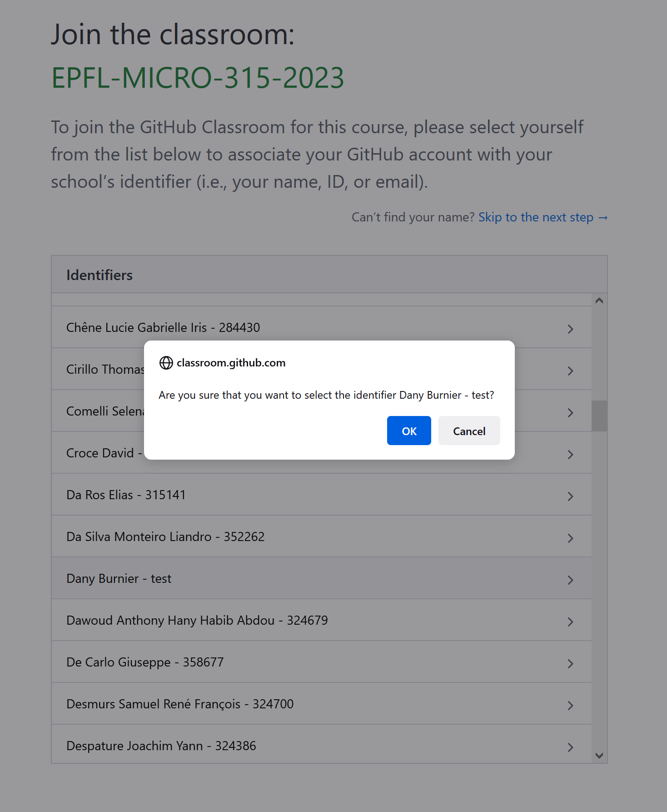Cancel the identifier selection dialog
This screenshot has width=667, height=812.
469,431
